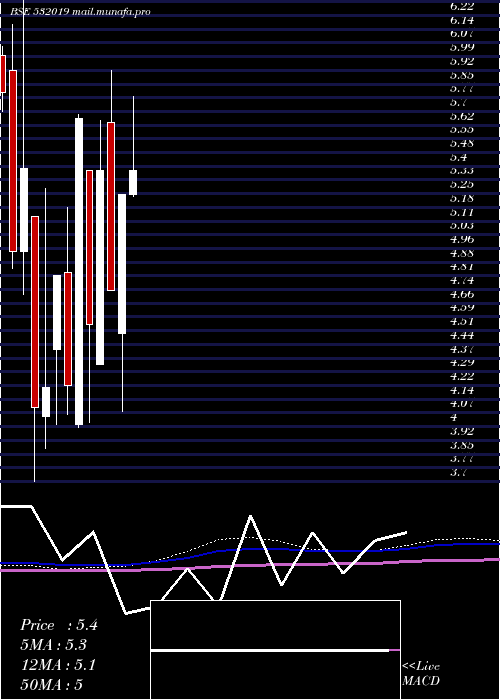Screen dimensions: 500x700
Task: Click the 12MA : 5.1 value
Action: pos(58,665)
